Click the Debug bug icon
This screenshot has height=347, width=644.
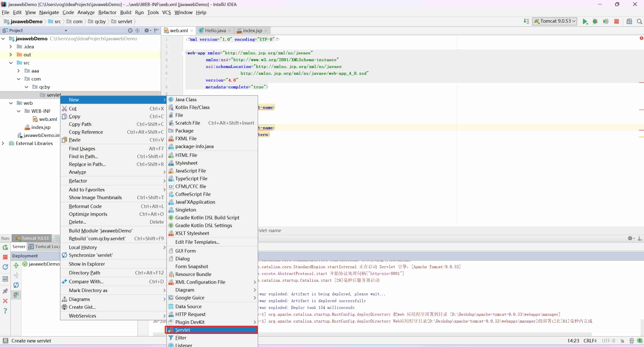(595, 22)
